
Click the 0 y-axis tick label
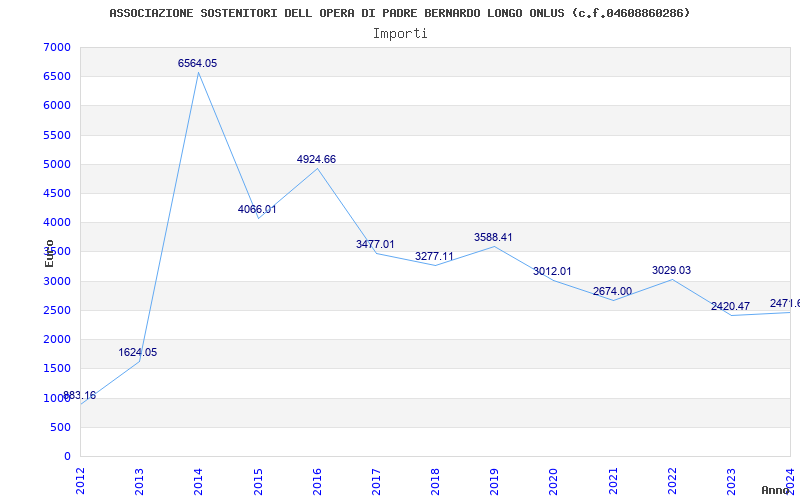coord(68,456)
